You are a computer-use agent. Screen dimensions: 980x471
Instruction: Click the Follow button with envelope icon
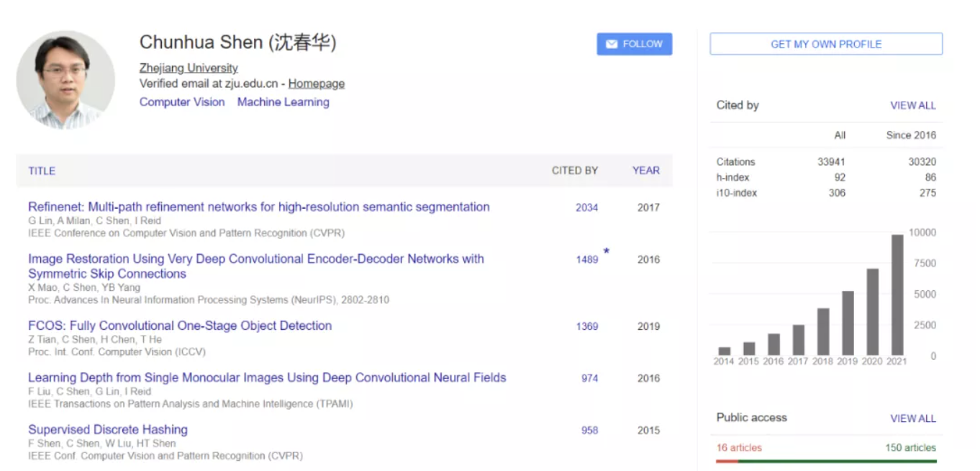coord(634,44)
